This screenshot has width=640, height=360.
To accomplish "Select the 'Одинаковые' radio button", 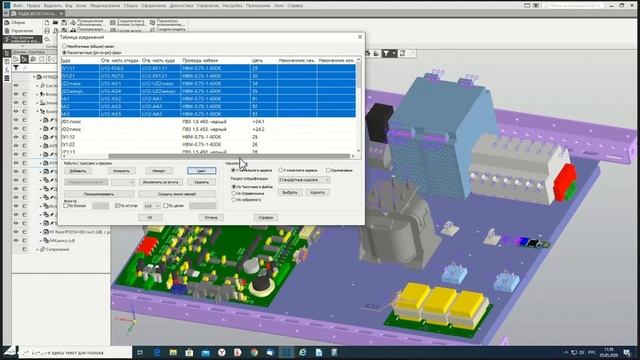I will 328,170.
